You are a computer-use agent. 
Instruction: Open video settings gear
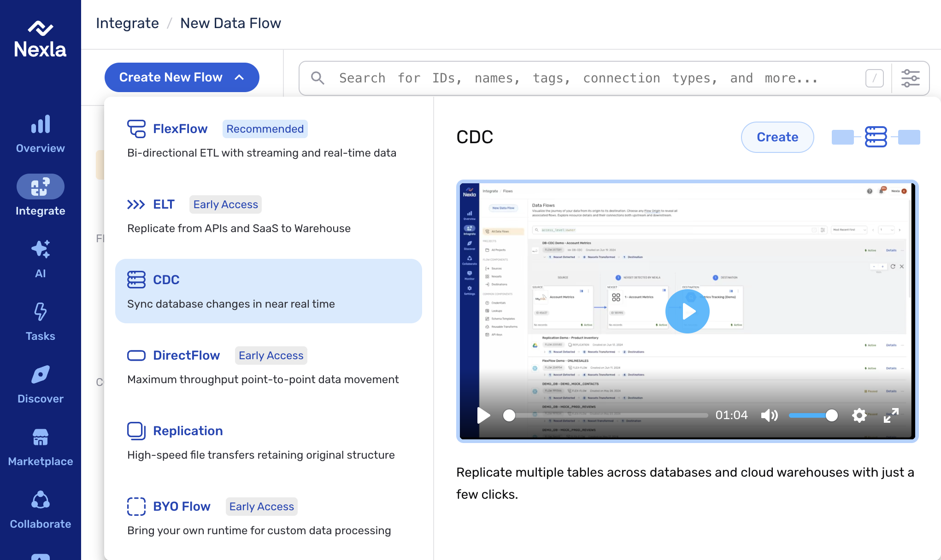pos(859,415)
